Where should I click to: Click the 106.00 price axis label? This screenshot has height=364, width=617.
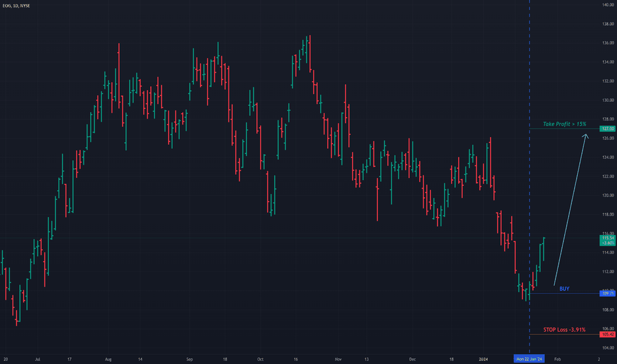608,328
